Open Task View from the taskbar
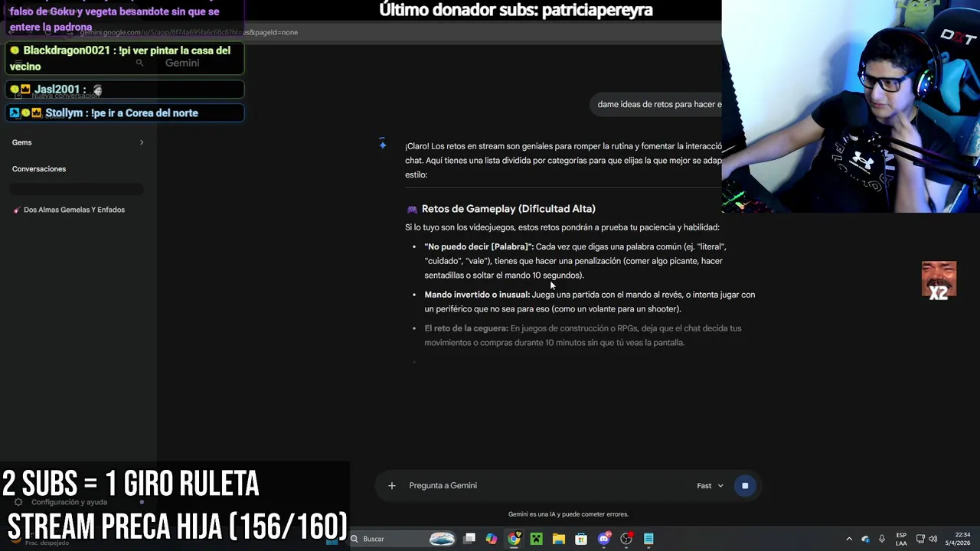The width and height of the screenshot is (980, 551). 469,539
